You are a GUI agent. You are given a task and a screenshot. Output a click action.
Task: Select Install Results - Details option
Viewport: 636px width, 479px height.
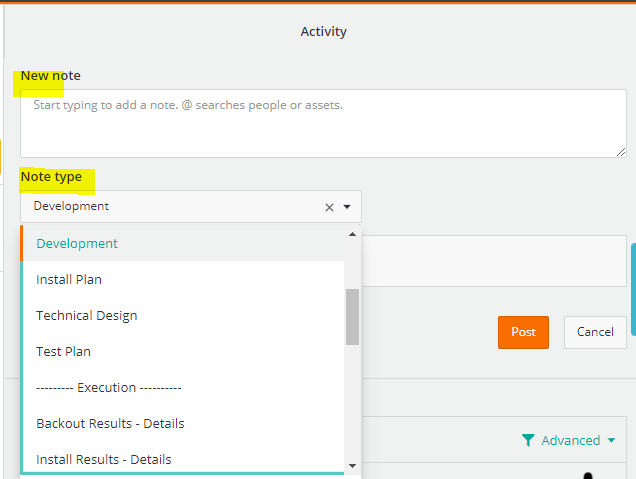104,459
